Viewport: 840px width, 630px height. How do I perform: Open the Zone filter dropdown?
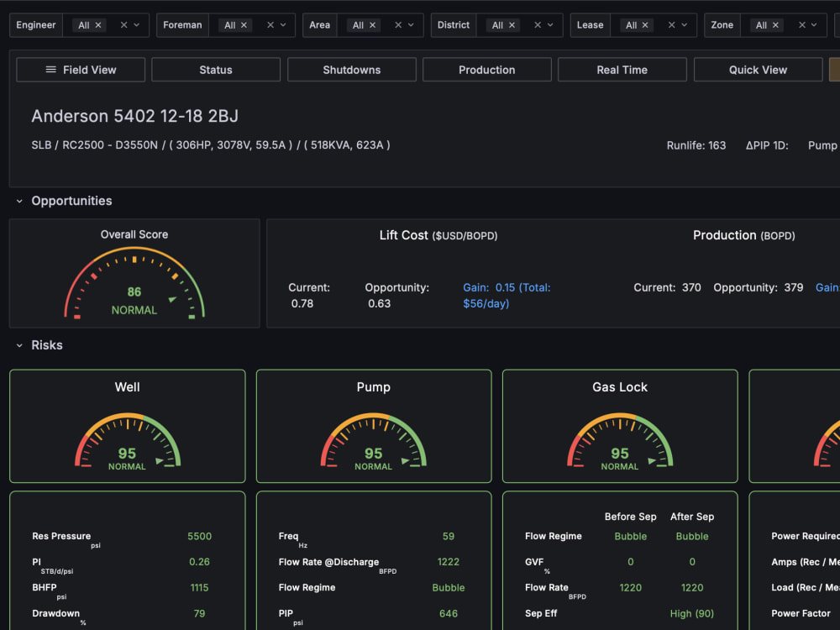pos(814,25)
